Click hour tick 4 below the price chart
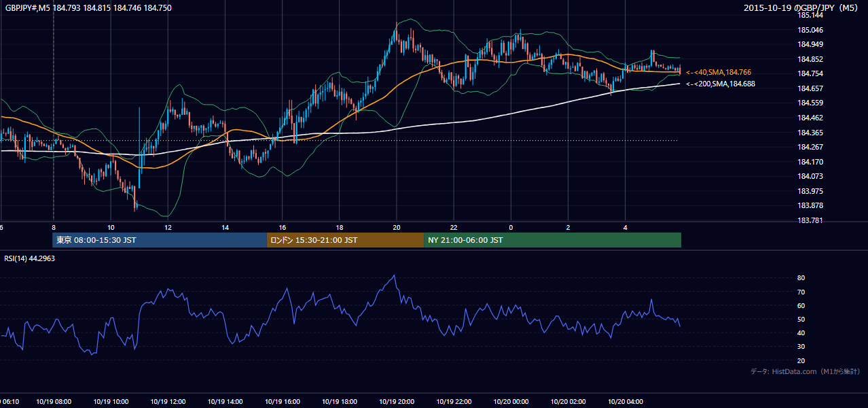The image size is (868, 408). [x=625, y=227]
